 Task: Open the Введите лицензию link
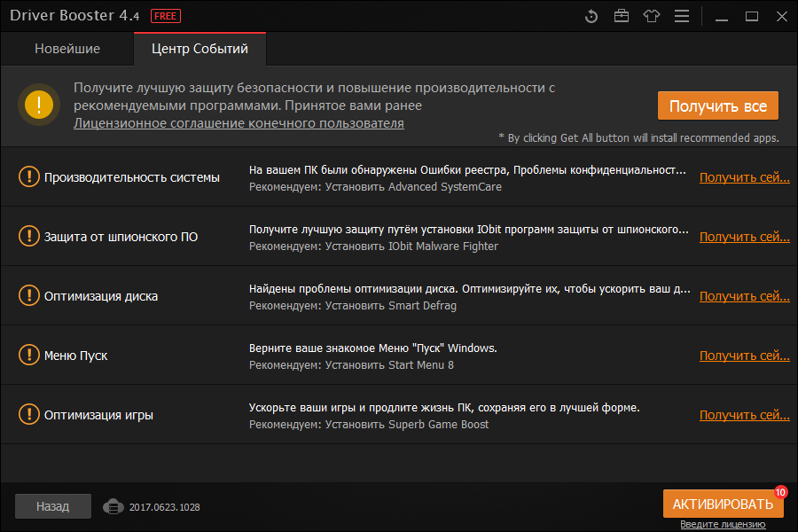coord(723,524)
